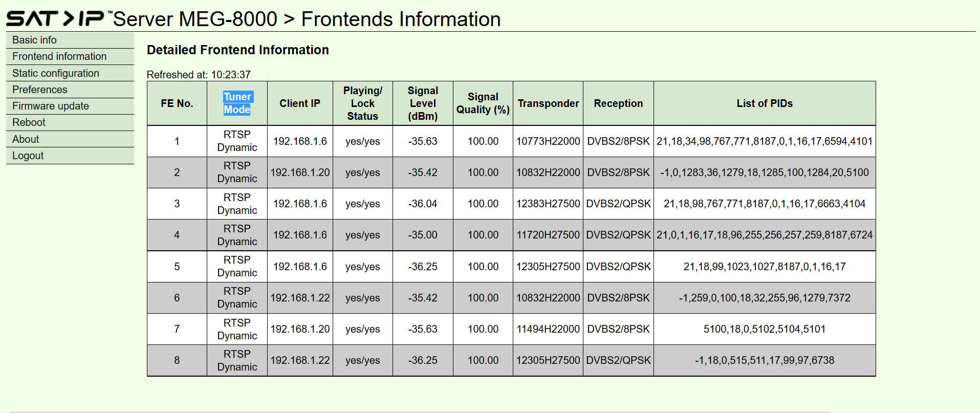This screenshot has height=413, width=980.
Task: Click the Client IP column header
Action: coord(300,103)
